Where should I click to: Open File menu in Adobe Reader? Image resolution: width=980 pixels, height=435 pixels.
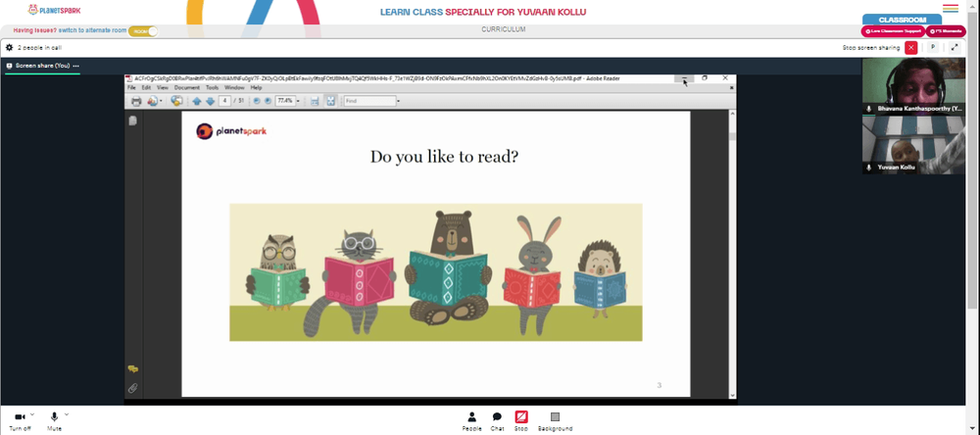[131, 87]
